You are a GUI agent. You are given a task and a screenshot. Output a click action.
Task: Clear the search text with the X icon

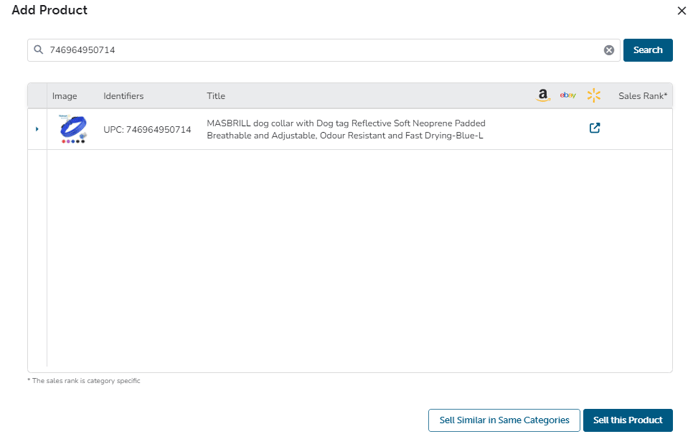click(x=609, y=50)
